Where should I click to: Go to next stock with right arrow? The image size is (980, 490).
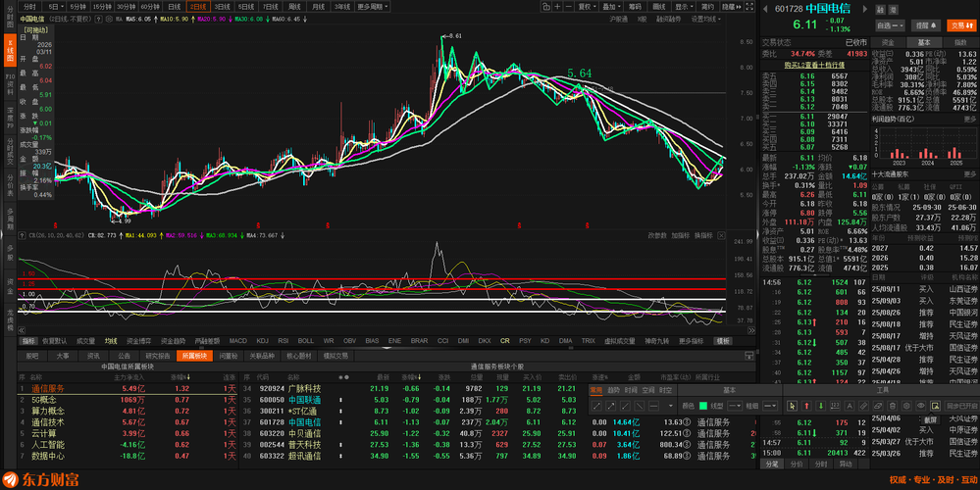pos(865,9)
